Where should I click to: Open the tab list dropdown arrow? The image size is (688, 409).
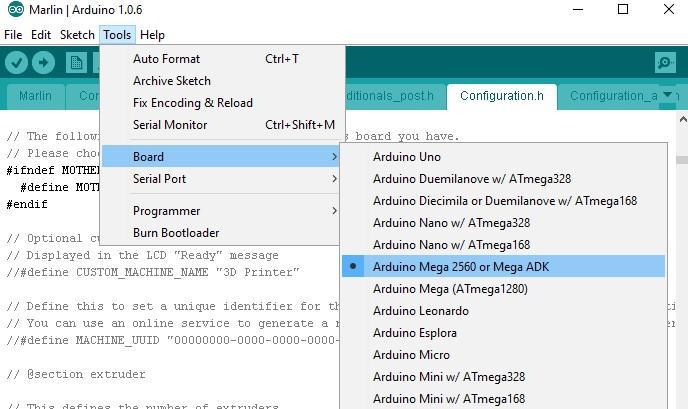(x=669, y=96)
